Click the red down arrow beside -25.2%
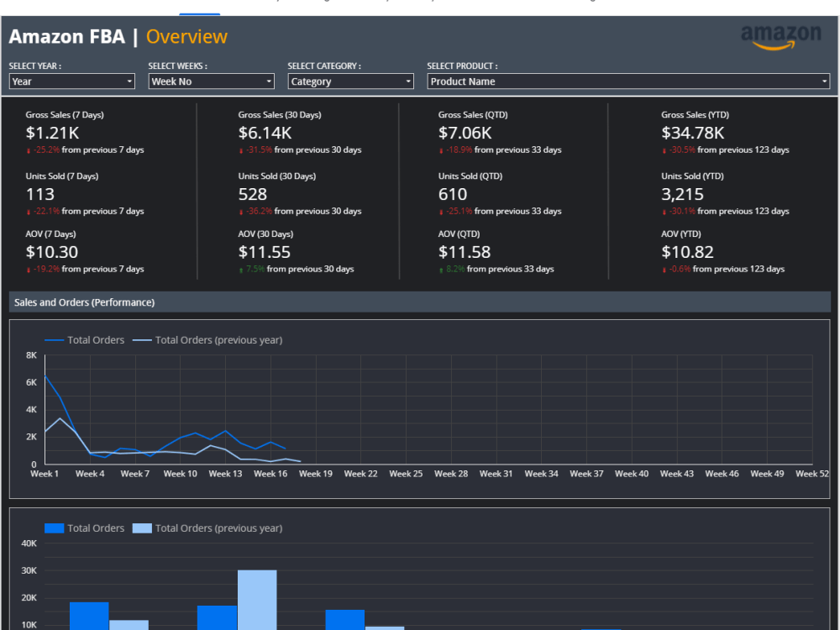840x630 pixels. [29, 151]
